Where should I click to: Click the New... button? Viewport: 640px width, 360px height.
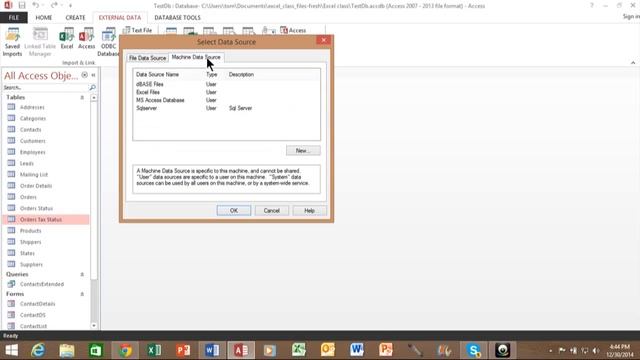(x=303, y=151)
